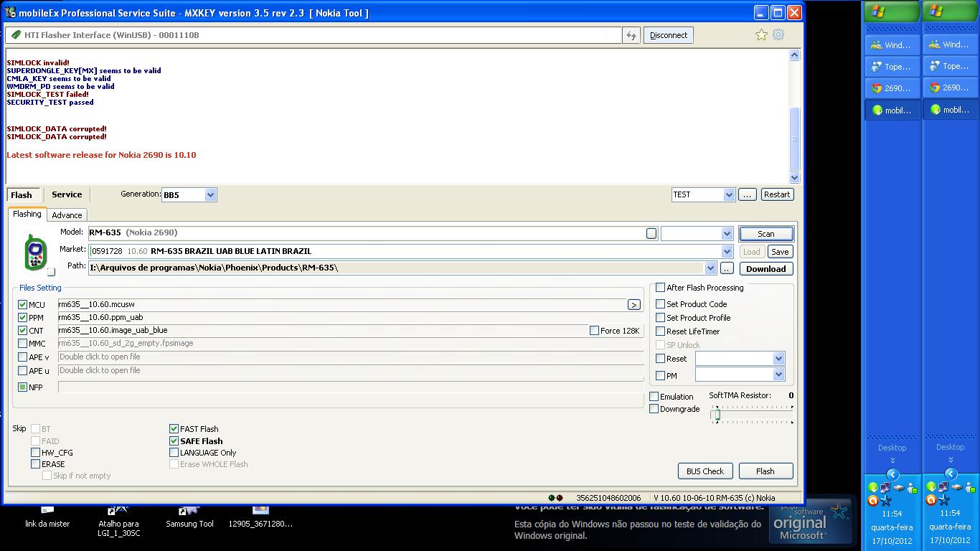
Task: Select the Flashing sub-tab
Action: [27, 214]
